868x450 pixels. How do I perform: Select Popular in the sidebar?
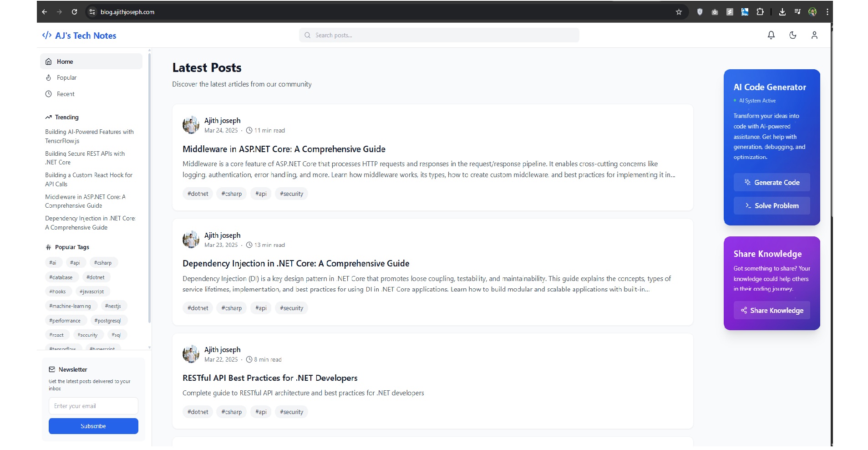point(66,78)
